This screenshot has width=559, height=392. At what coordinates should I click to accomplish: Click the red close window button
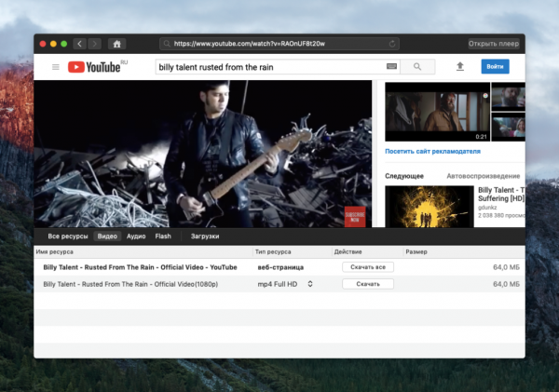(43, 44)
